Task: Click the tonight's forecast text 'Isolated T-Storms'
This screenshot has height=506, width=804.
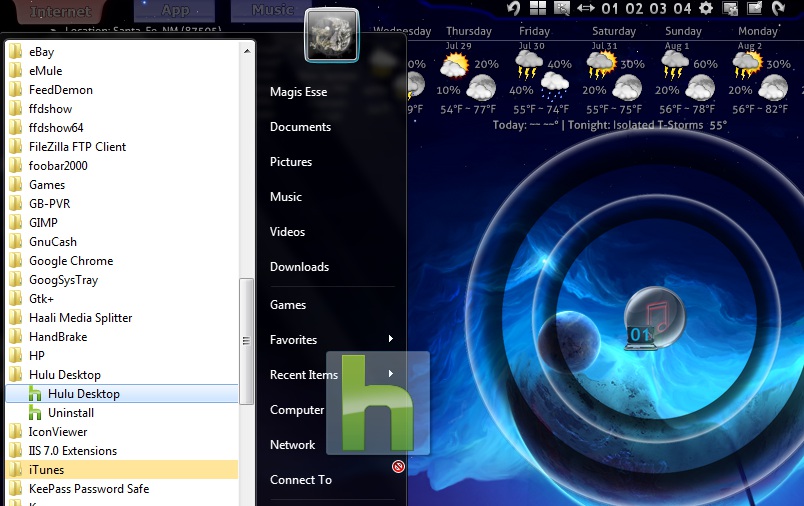Action: pos(658,125)
